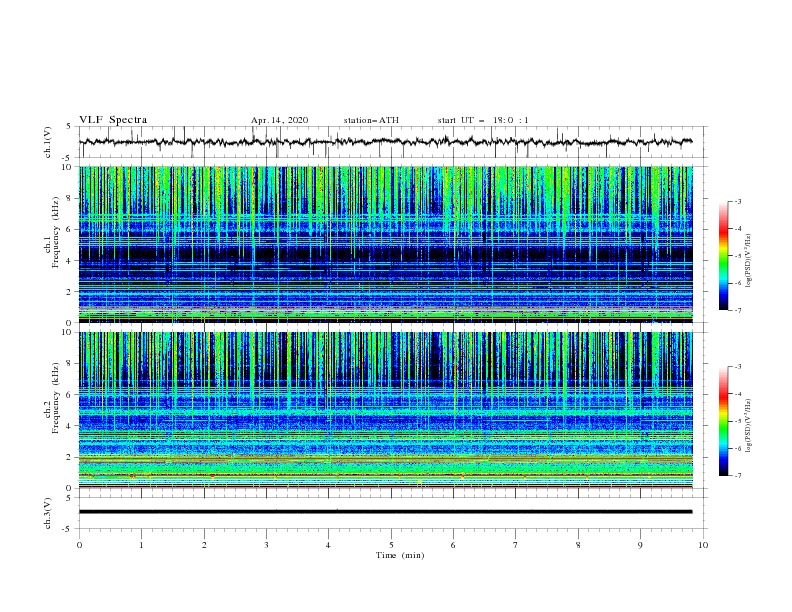Click the ch.1 colorbar "log(PSD)(V²/Hz)" label

pos(749,261)
